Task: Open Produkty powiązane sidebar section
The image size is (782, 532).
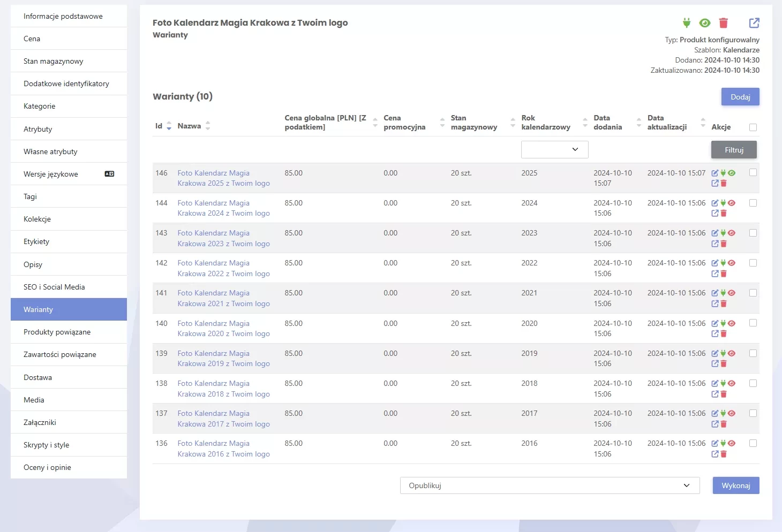Action: tap(69, 332)
